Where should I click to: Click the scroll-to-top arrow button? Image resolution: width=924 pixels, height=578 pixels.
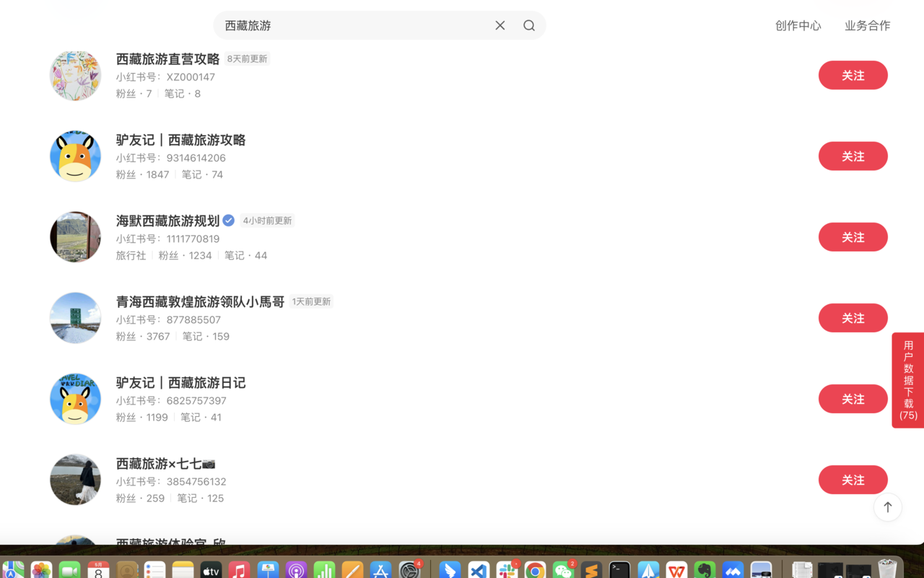click(x=887, y=507)
